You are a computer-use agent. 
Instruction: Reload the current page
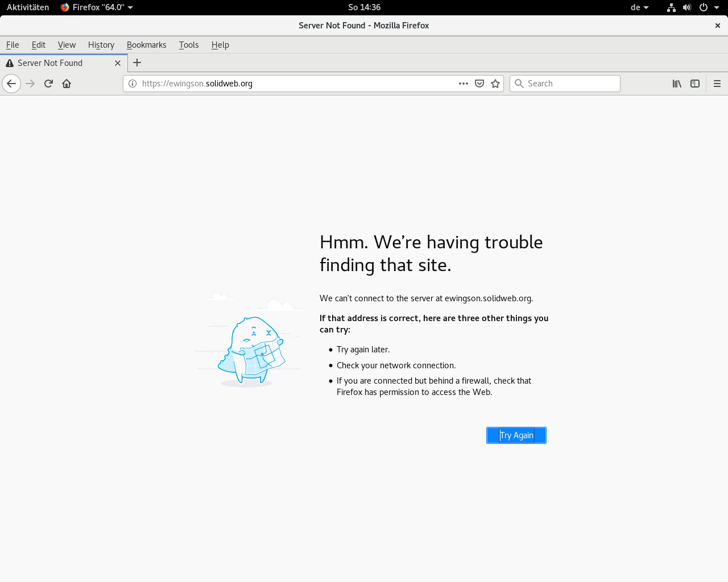tap(48, 84)
